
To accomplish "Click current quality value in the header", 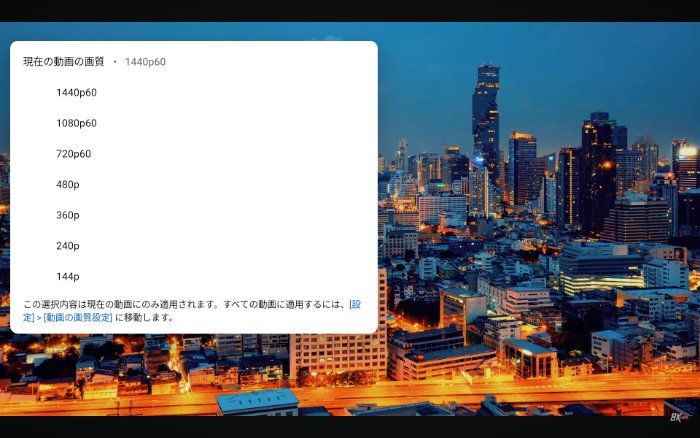I will click(145, 62).
